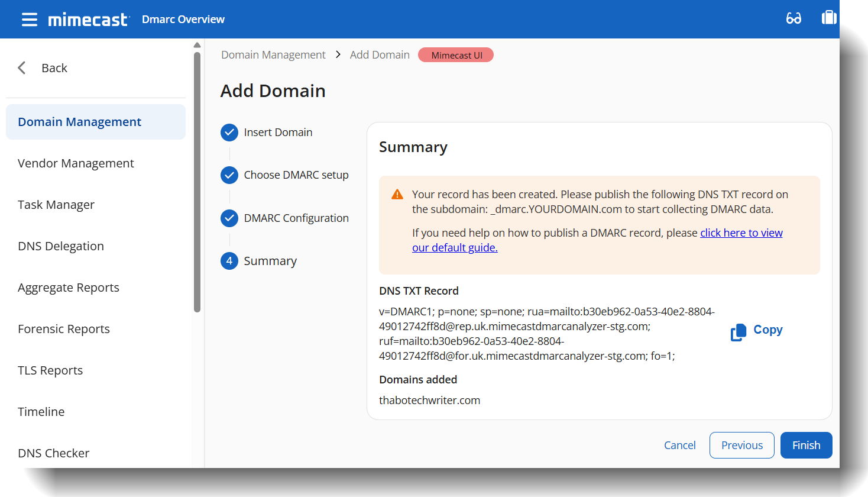Open the DNS Checker menu item
This screenshot has width=868, height=497.
(54, 453)
